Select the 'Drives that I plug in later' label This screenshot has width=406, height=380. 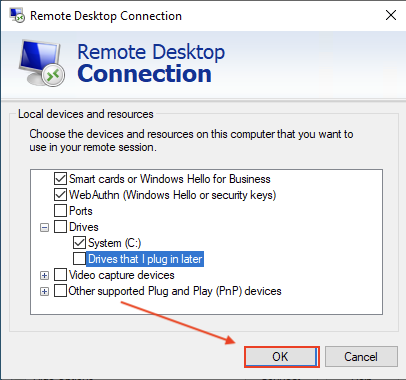click(x=145, y=259)
